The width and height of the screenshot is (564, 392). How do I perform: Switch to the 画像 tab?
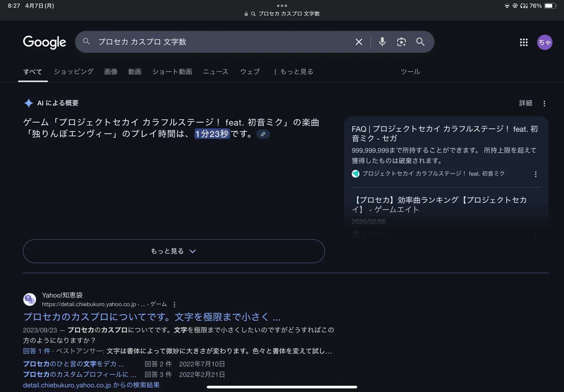pyautogui.click(x=111, y=72)
